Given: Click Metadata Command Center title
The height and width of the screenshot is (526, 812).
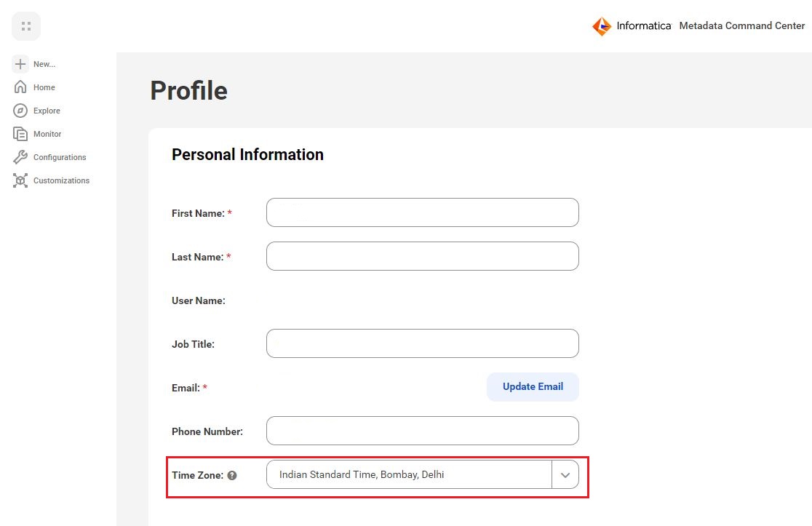Looking at the screenshot, I should (x=741, y=26).
